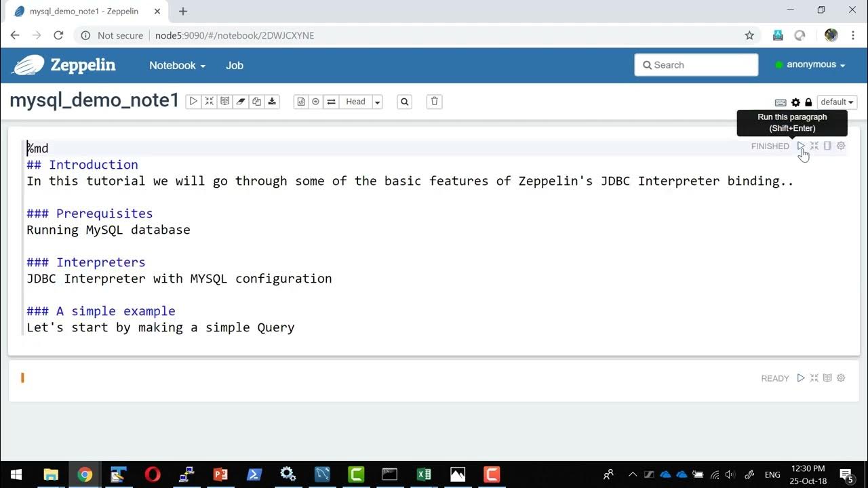Toggle output book icon on READY paragraph
868x488 pixels.
pyautogui.click(x=827, y=378)
